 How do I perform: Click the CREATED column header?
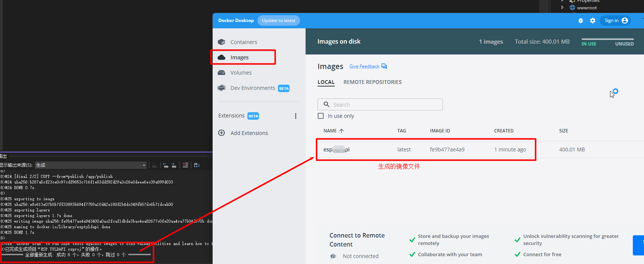click(x=504, y=131)
